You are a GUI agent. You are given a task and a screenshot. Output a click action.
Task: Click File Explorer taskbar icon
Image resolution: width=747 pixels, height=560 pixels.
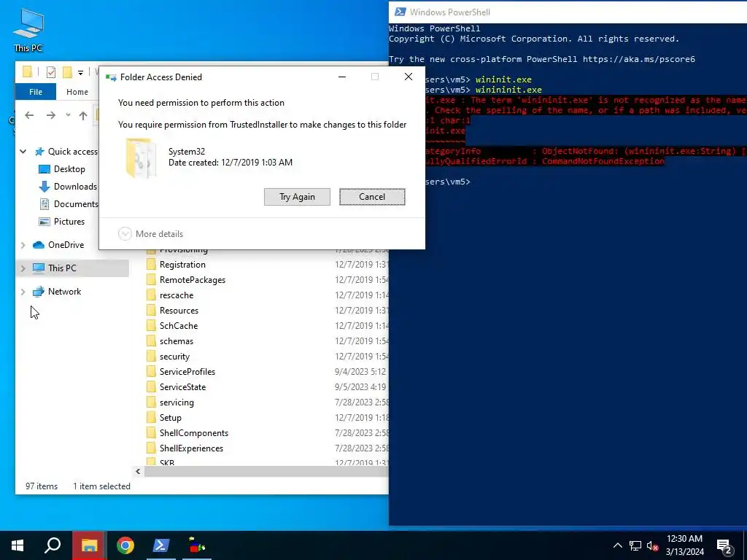pyautogui.click(x=89, y=545)
